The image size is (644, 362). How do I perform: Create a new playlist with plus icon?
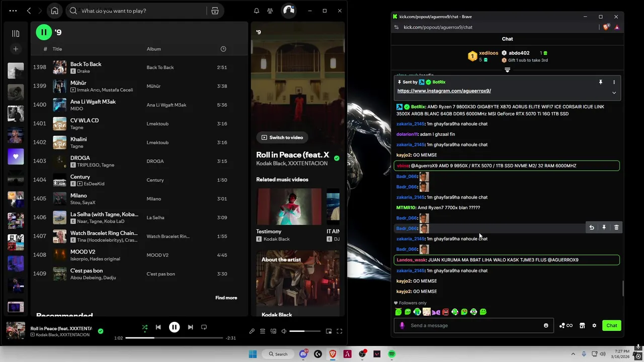tap(16, 49)
